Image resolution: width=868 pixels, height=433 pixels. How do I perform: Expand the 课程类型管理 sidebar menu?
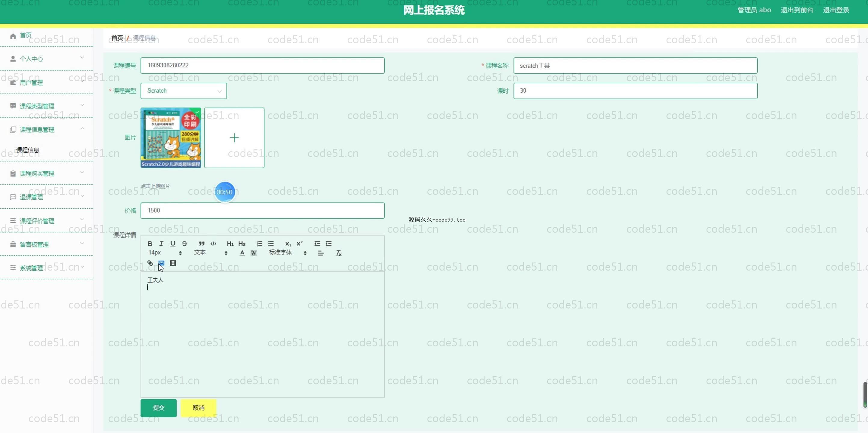tap(47, 106)
